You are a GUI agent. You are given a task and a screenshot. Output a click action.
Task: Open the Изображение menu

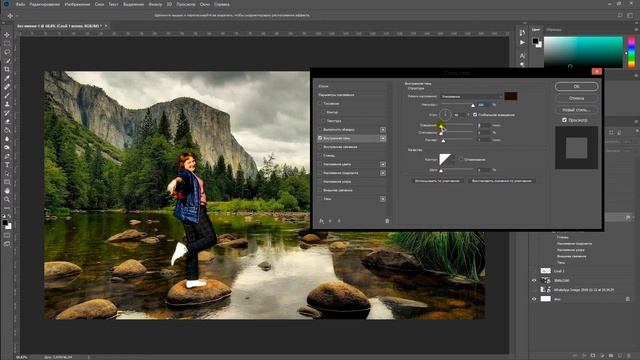[77, 4]
